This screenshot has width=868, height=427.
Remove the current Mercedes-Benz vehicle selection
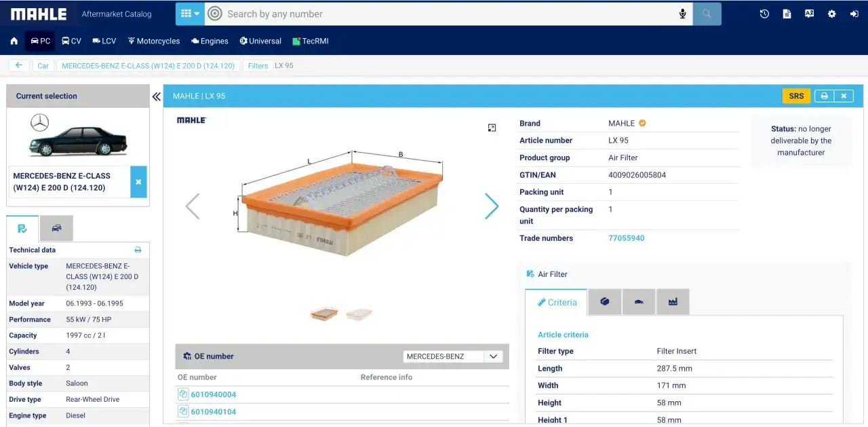click(x=138, y=182)
